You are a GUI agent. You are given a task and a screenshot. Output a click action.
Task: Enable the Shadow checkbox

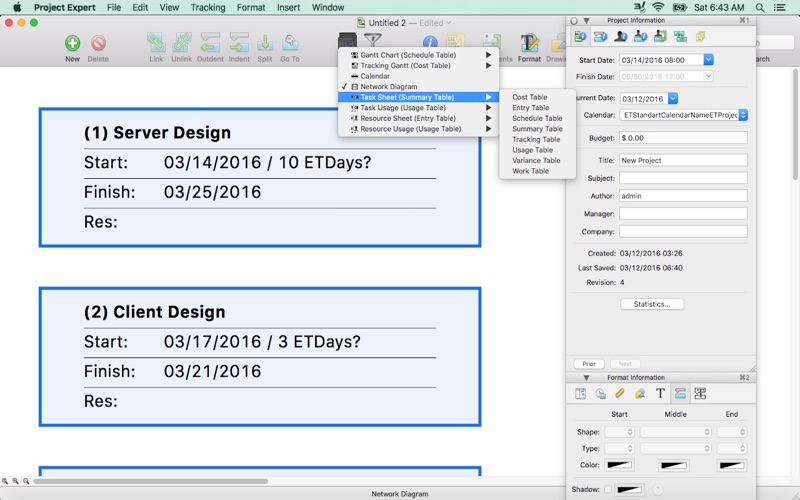[x=607, y=489]
